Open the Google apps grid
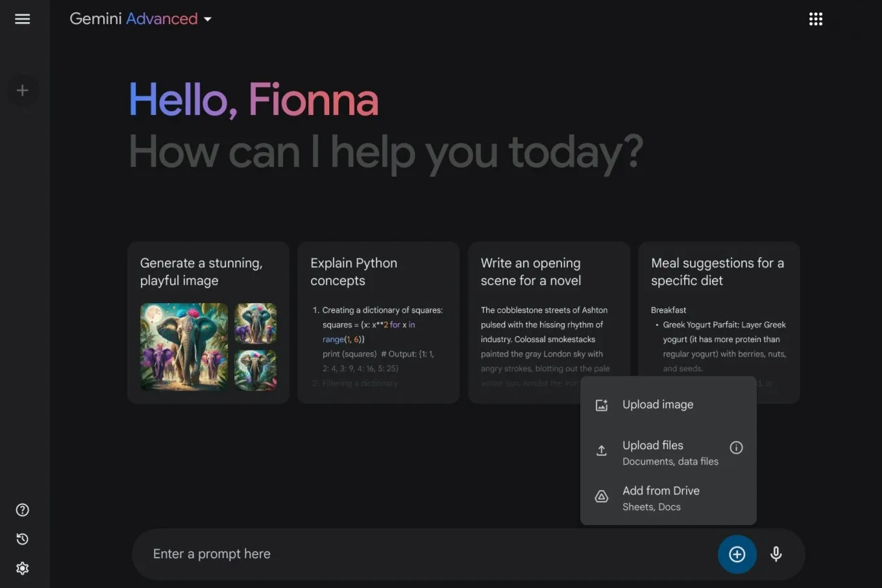The image size is (882, 588). point(815,19)
